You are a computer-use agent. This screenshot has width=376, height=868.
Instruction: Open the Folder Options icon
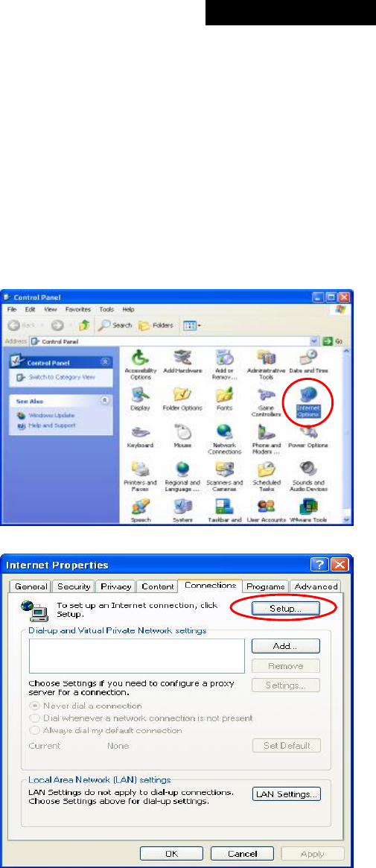pyautogui.click(x=182, y=401)
